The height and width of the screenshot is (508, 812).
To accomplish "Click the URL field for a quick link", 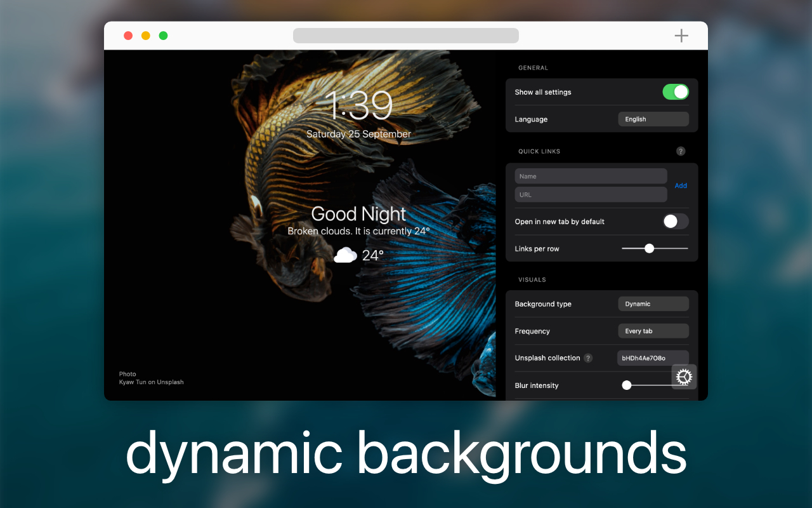I will pos(591,194).
